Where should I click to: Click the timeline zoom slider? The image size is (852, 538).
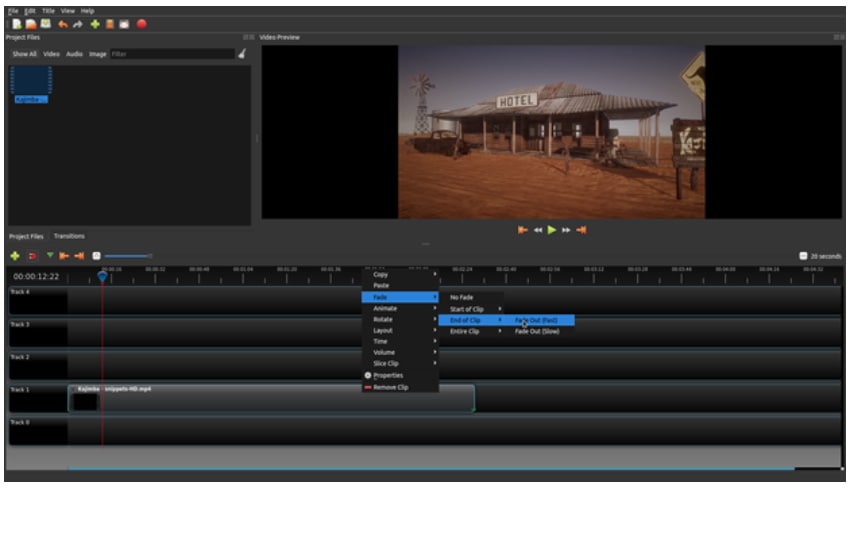point(128,256)
